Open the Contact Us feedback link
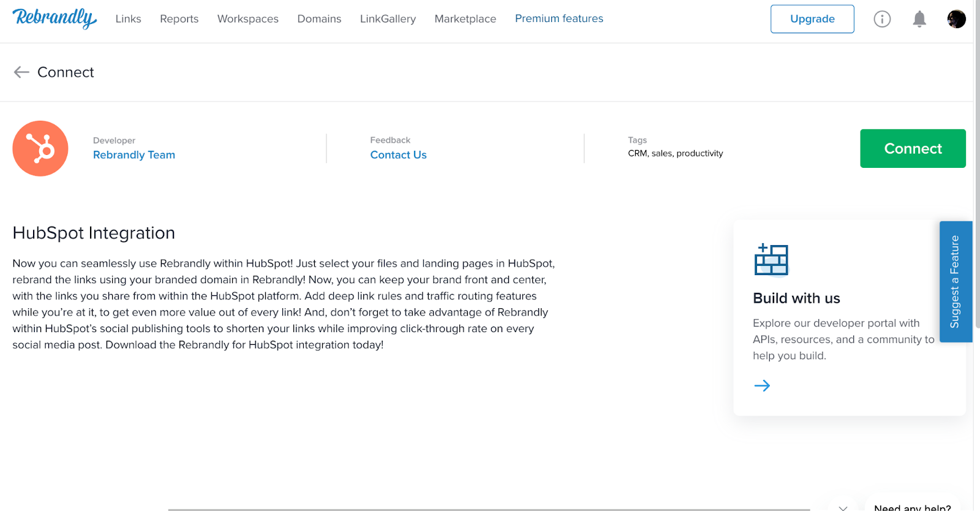This screenshot has height=511, width=980. click(x=398, y=155)
